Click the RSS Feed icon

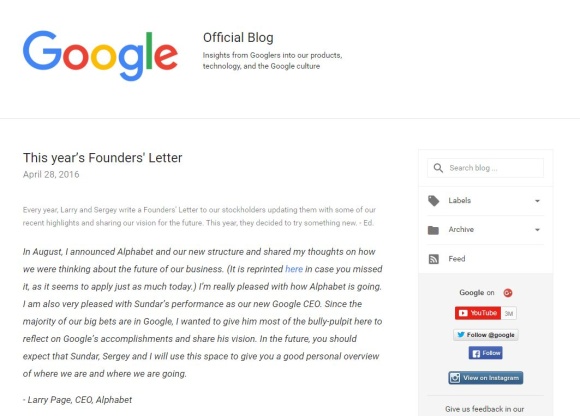[x=434, y=259]
